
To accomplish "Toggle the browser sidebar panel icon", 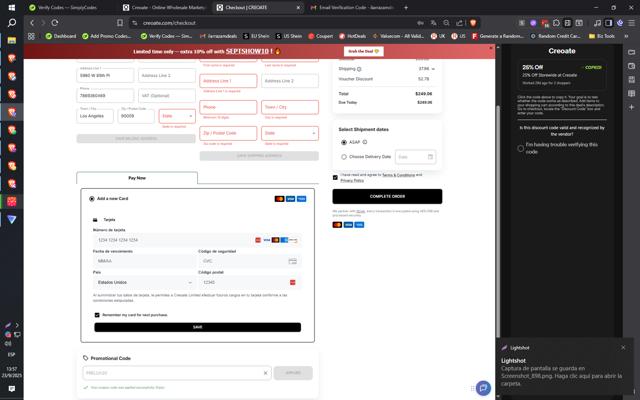I will pos(609,23).
